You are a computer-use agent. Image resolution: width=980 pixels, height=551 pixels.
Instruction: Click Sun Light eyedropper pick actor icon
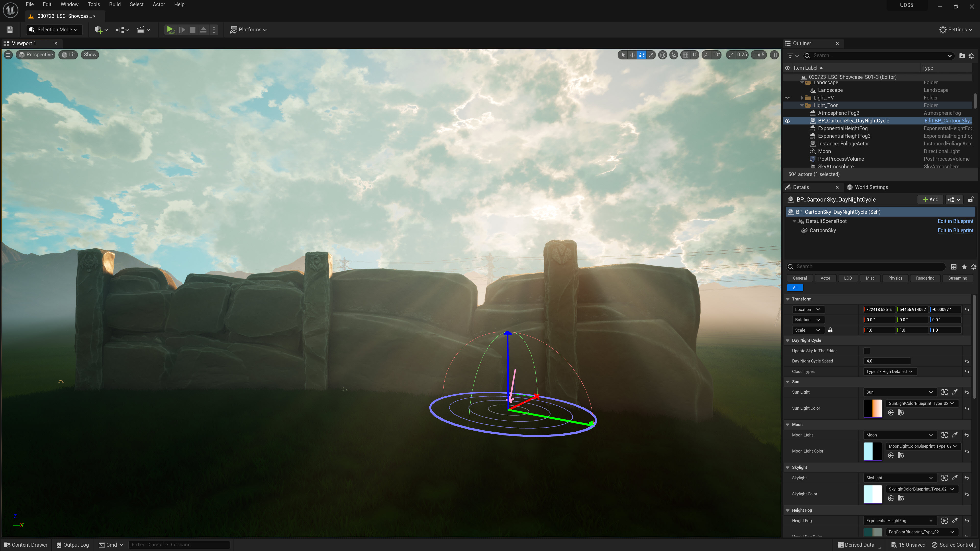(x=955, y=392)
